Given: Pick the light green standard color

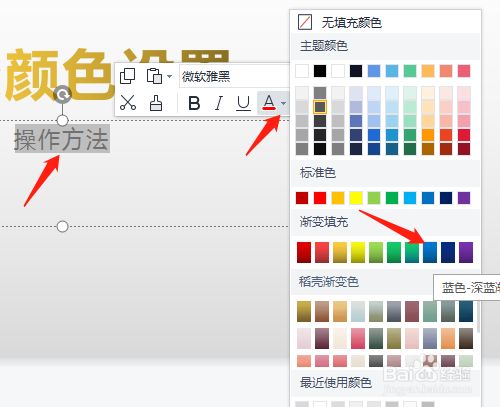Looking at the screenshot, I should (374, 198).
